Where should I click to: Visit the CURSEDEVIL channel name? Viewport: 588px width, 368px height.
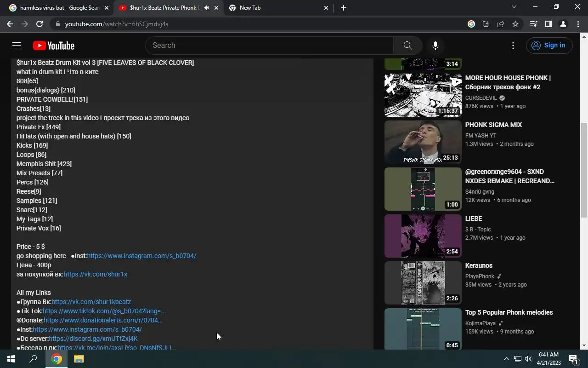click(x=481, y=98)
